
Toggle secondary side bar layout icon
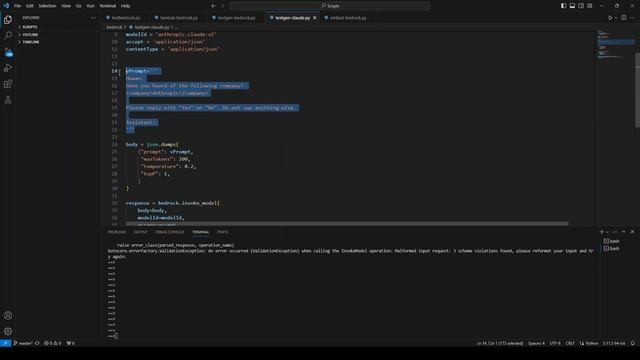tap(581, 6)
